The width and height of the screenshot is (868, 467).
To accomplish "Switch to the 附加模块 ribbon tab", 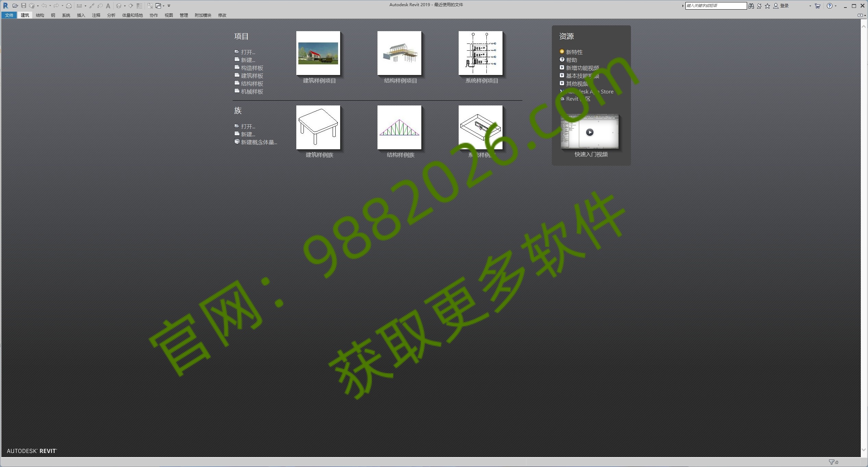I will tap(203, 15).
